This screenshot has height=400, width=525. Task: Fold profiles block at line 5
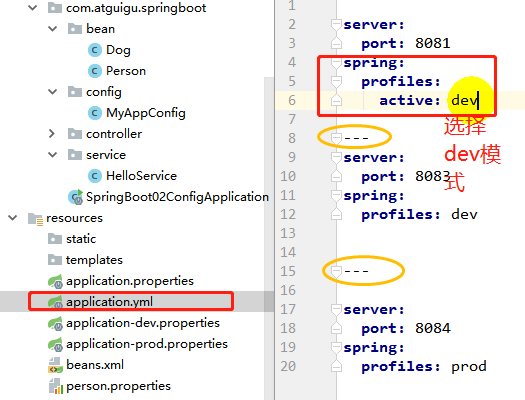pyautogui.click(x=336, y=81)
